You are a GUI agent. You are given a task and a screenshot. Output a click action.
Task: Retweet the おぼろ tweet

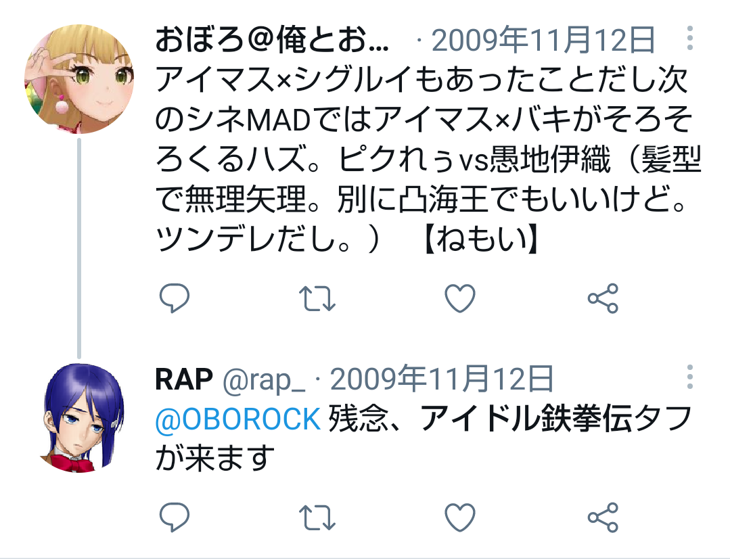[317, 298]
